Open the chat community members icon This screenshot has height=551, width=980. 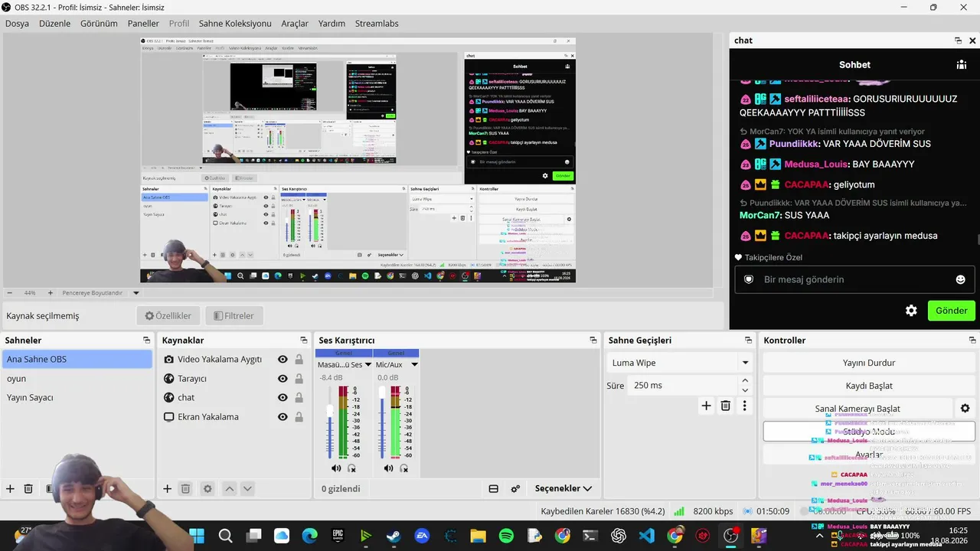[x=962, y=65]
